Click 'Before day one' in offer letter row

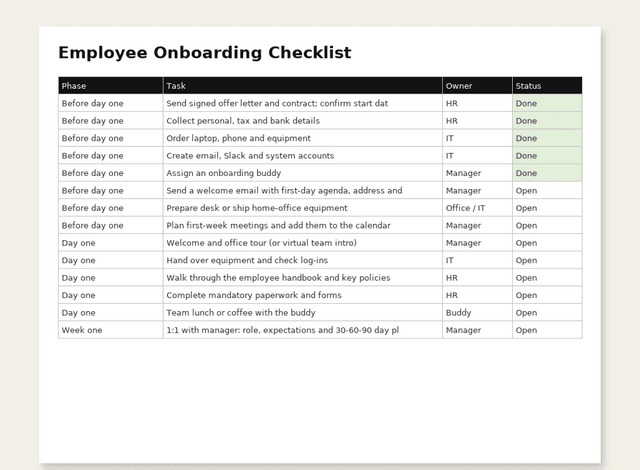point(111,103)
